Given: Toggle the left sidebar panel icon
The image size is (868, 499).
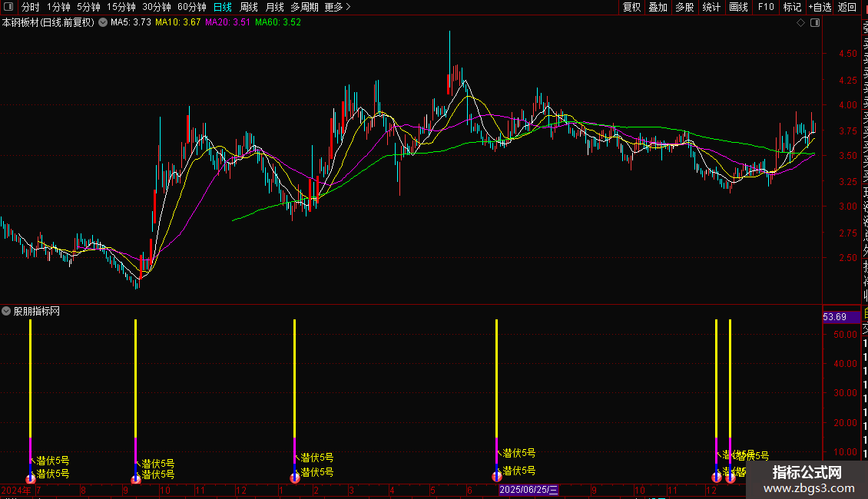Looking at the screenshot, I should pos(8,7).
